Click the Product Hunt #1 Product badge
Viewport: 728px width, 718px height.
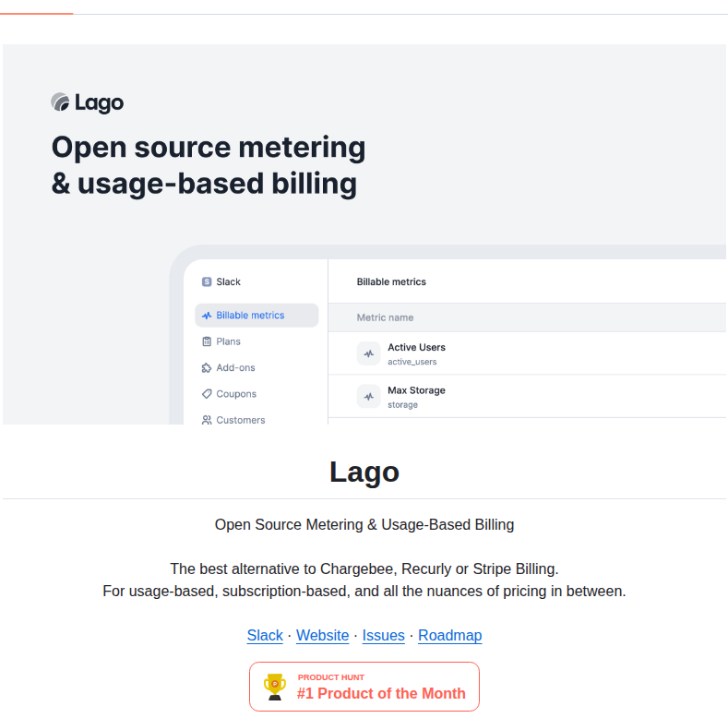pyautogui.click(x=364, y=687)
